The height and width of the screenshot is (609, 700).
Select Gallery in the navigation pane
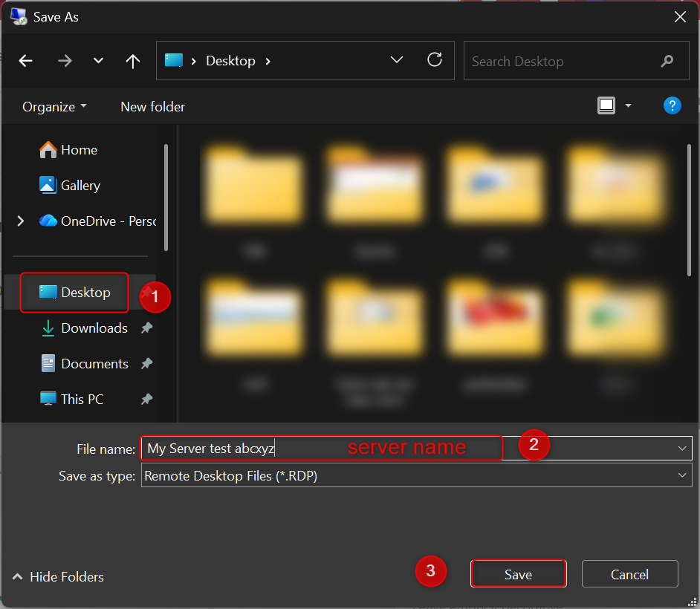tap(80, 186)
